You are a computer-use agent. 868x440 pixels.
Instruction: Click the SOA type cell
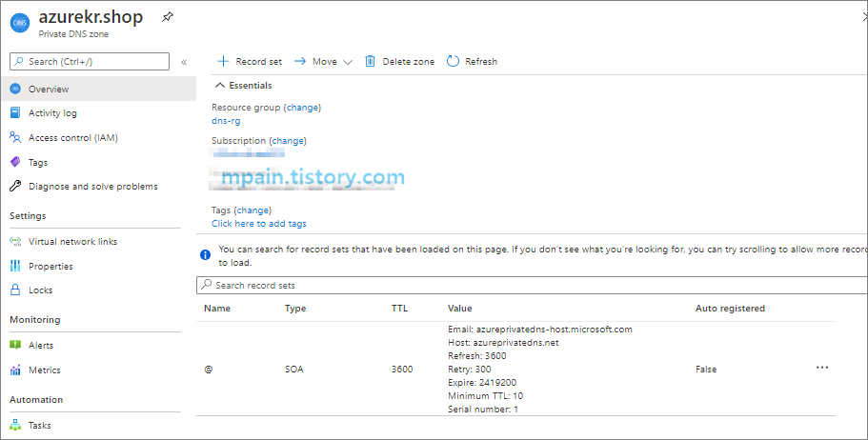[294, 370]
